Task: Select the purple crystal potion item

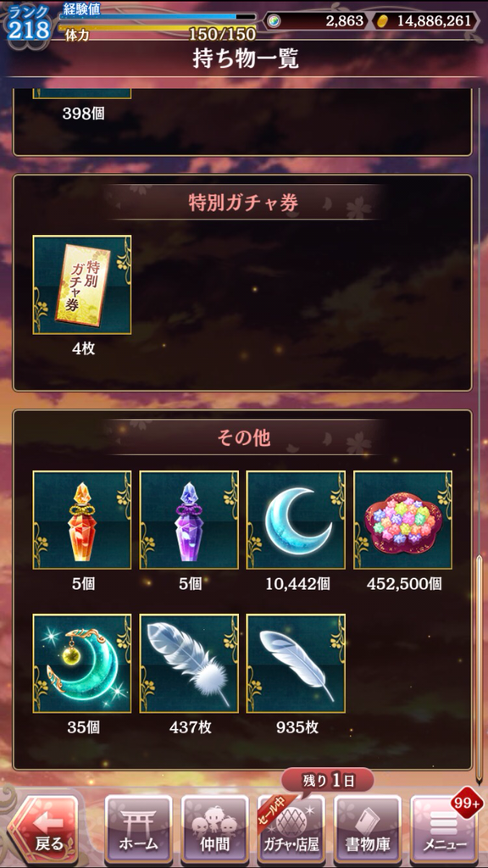Action: (x=189, y=520)
